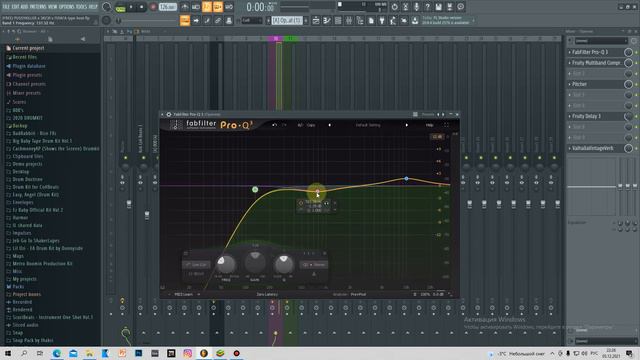
Task: Toggle Pro-Q 3 full screen icon
Action: pos(446,125)
